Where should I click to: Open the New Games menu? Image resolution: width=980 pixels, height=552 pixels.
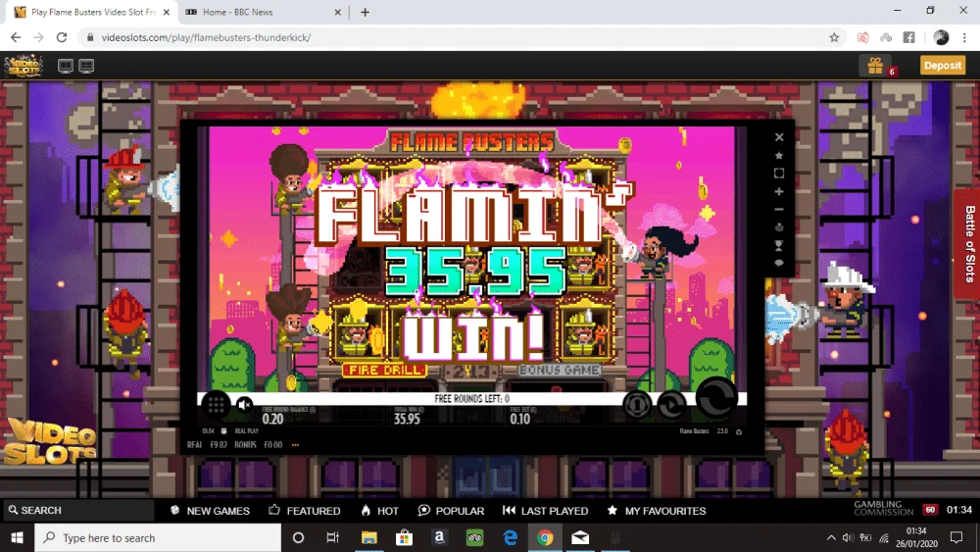click(210, 511)
